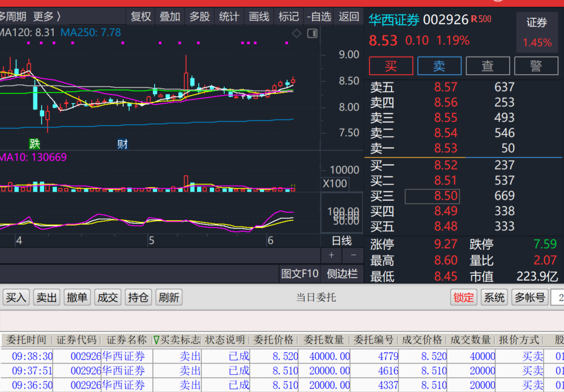Image resolution: width=564 pixels, height=392 pixels.
Task: Click the 卖五 price 8.57
Action: coord(446,87)
